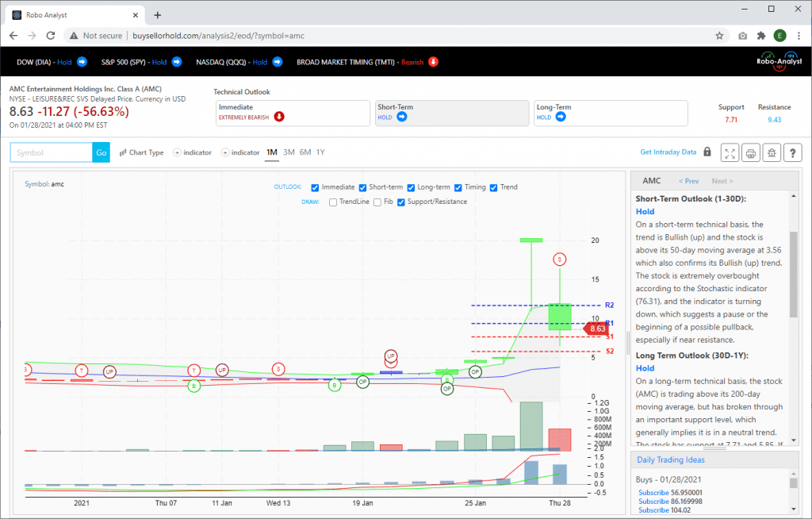This screenshot has width=812, height=519.
Task: Click the Long-Term hold arrow icon
Action: pos(561,117)
